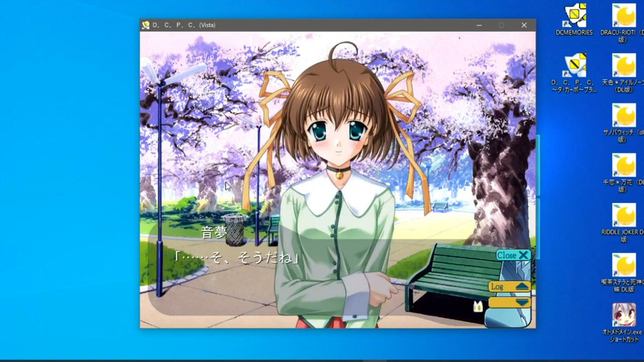Click the yellow down-arrow log button
The height and width of the screenshot is (362, 644).
[x=510, y=302]
